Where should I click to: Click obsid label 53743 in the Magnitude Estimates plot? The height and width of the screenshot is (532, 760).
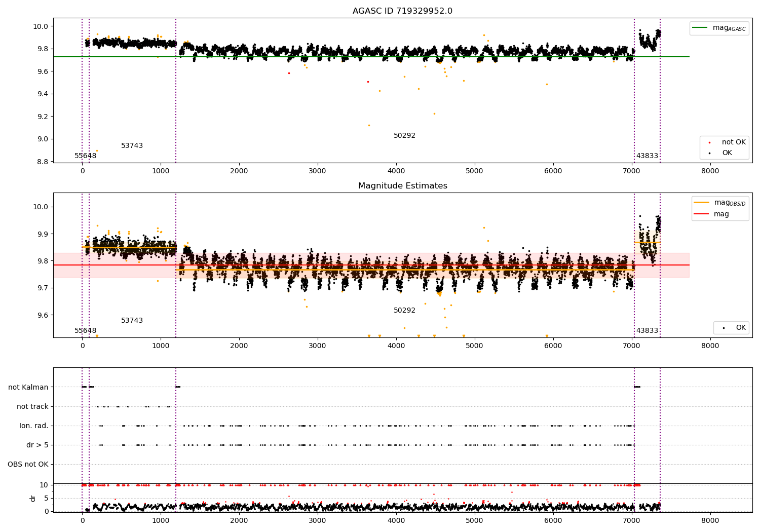[132, 321]
